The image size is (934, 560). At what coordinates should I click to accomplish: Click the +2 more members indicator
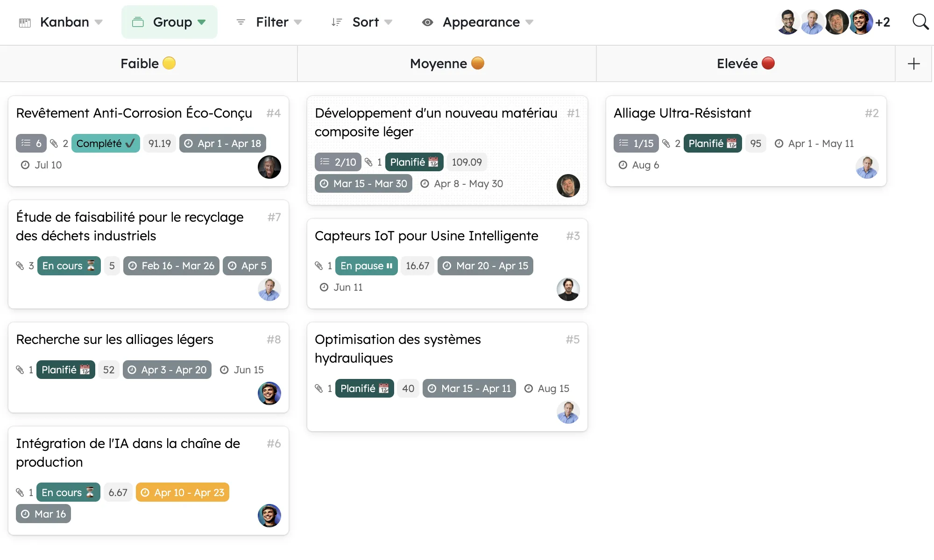(x=882, y=22)
